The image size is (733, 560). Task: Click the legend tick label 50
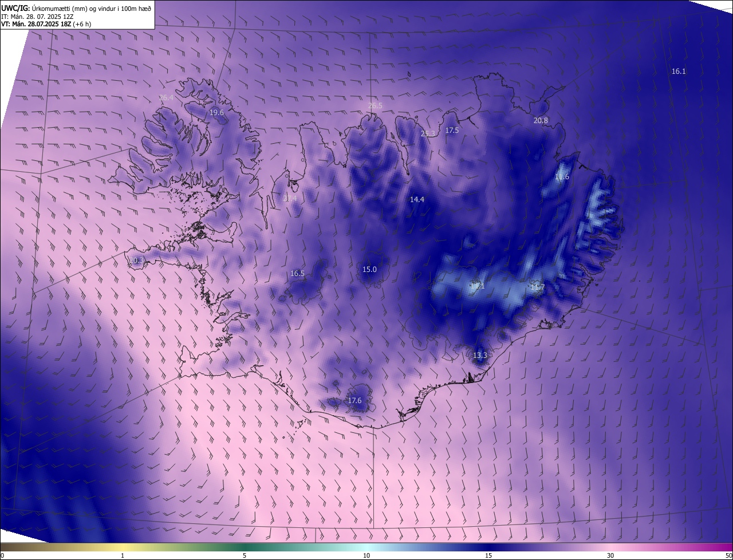coord(728,555)
